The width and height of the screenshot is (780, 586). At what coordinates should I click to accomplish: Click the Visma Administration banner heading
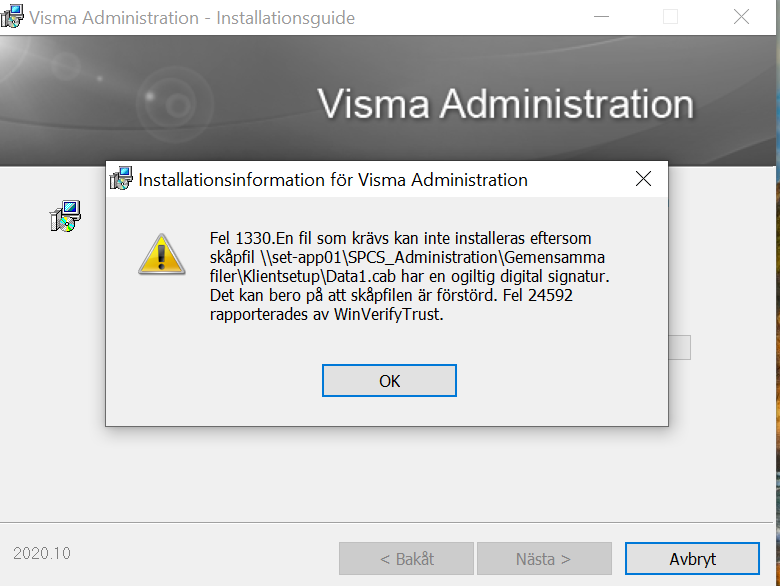click(505, 103)
